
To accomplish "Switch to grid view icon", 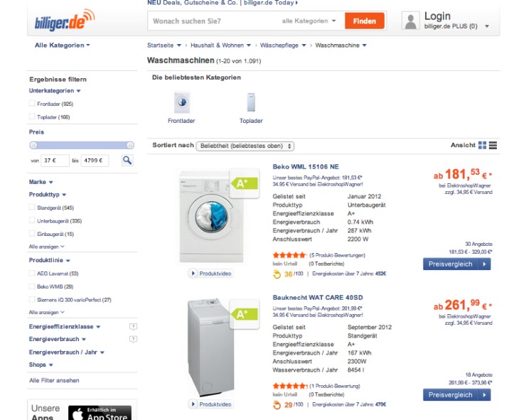I will [x=483, y=145].
